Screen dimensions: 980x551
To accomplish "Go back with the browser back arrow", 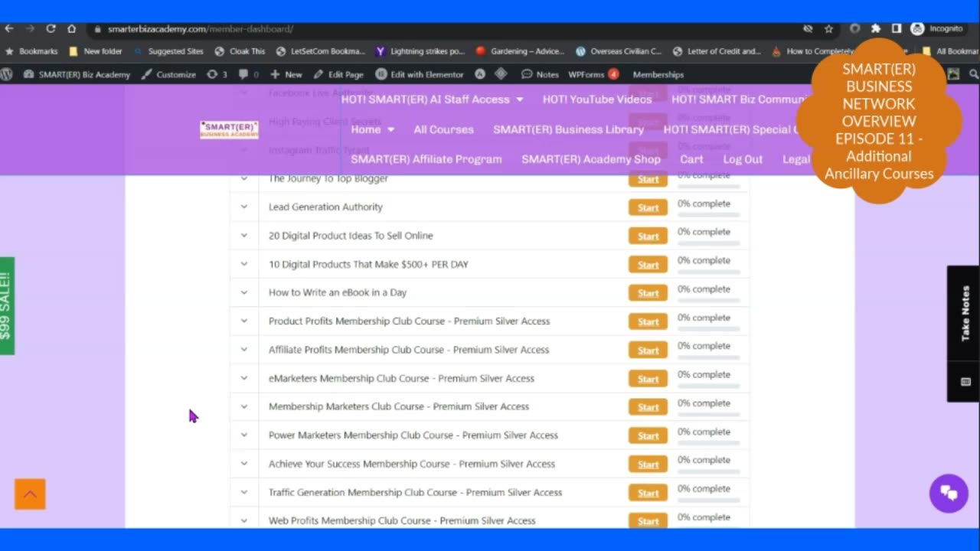I will click(x=9, y=28).
